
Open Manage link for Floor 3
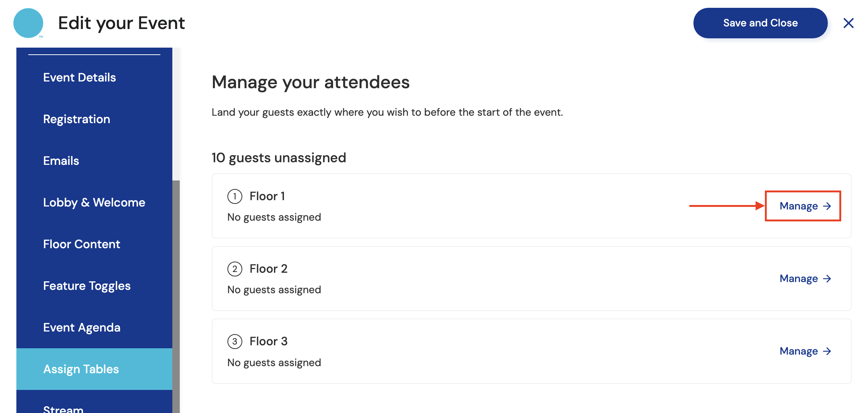[x=799, y=351]
